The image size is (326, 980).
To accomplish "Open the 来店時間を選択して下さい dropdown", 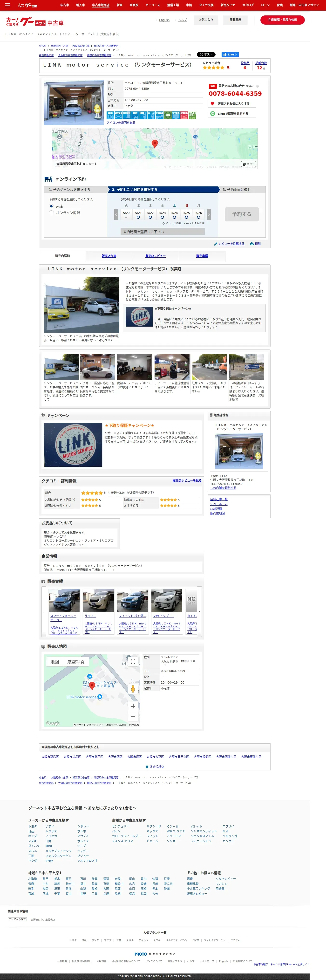I will click(x=163, y=232).
